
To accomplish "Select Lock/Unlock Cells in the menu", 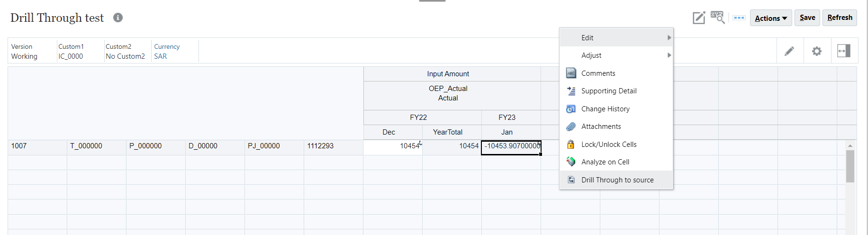I will click(x=609, y=145).
